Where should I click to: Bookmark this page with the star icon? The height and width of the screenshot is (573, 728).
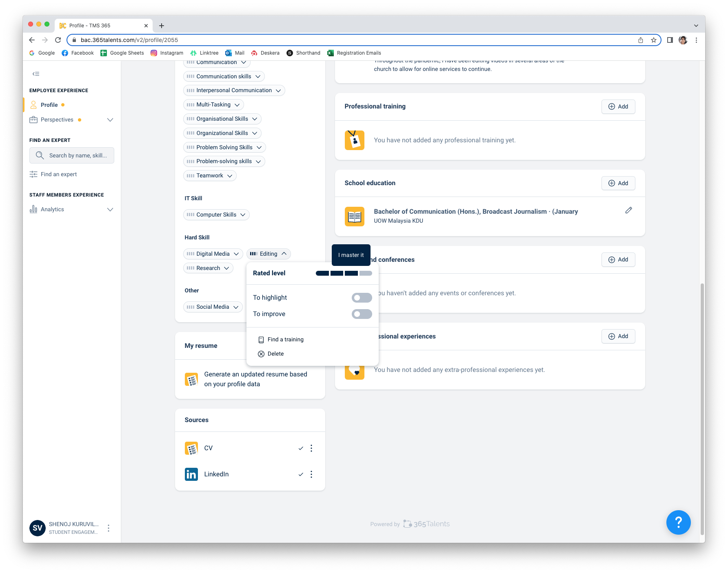pyautogui.click(x=654, y=40)
